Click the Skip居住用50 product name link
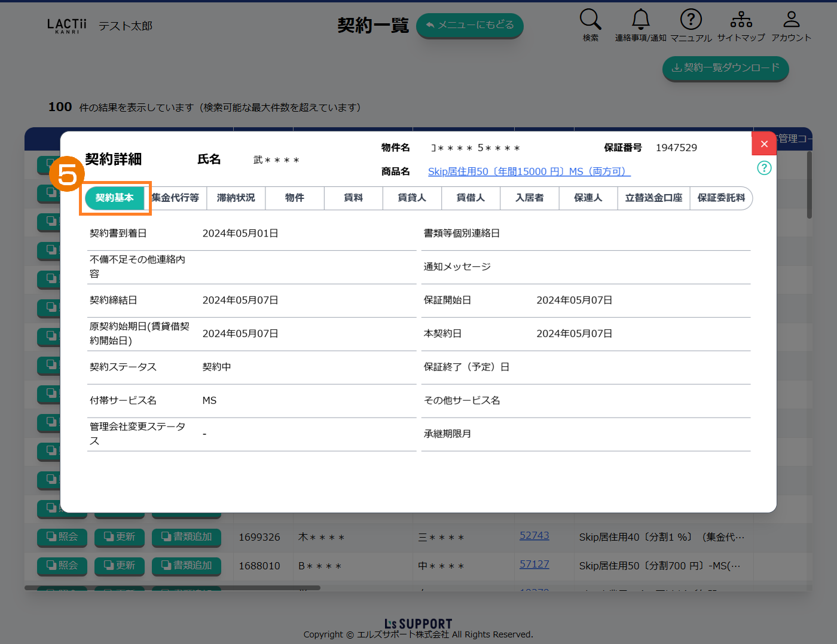The image size is (837, 644). pos(529,172)
